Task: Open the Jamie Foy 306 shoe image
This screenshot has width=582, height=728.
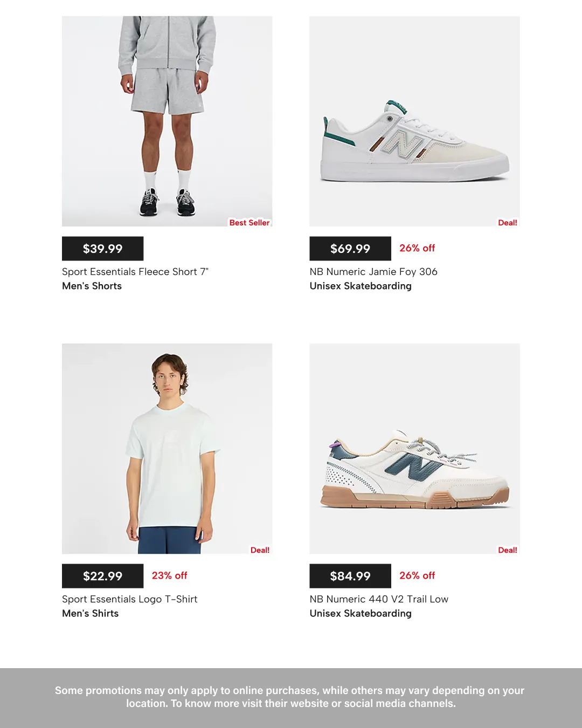Action: tap(414, 121)
